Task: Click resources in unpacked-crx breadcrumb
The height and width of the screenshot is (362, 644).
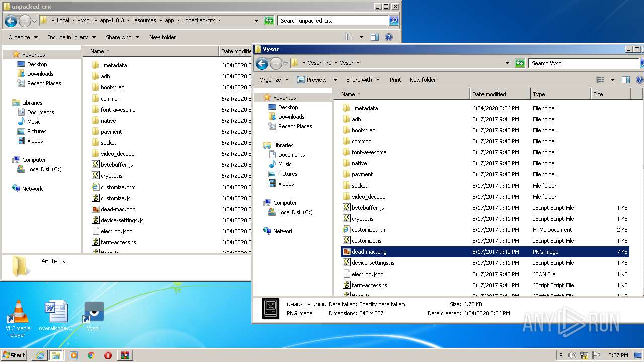Action: (x=144, y=21)
